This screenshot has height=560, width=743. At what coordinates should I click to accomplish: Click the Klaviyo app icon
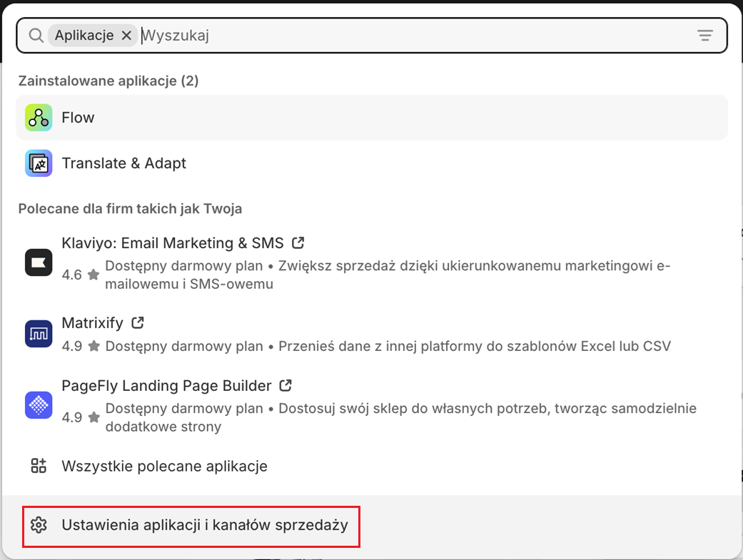[x=39, y=263]
